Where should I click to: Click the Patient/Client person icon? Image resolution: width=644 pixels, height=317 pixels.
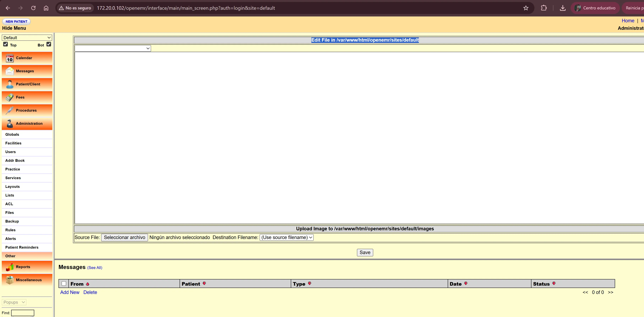pyautogui.click(x=10, y=84)
